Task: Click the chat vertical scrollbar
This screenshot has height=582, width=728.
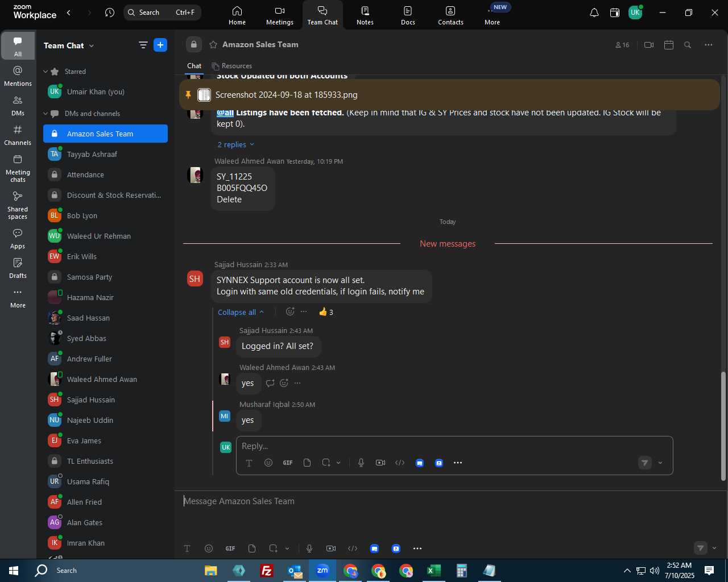Action: click(x=723, y=426)
